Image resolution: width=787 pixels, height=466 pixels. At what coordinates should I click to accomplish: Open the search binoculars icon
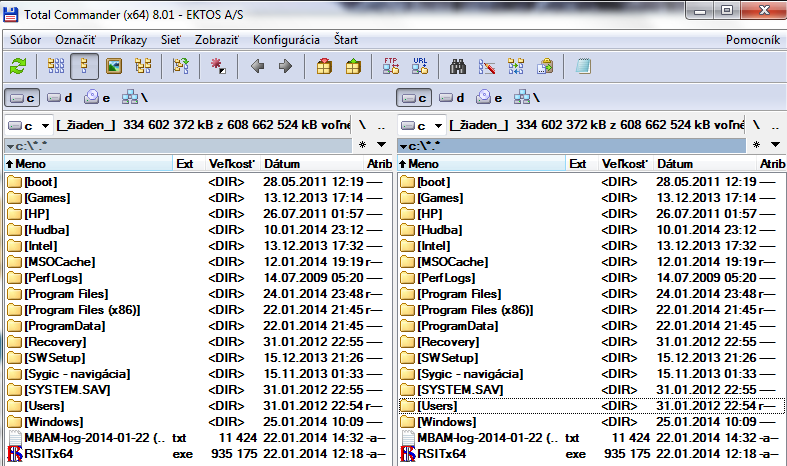[457, 66]
